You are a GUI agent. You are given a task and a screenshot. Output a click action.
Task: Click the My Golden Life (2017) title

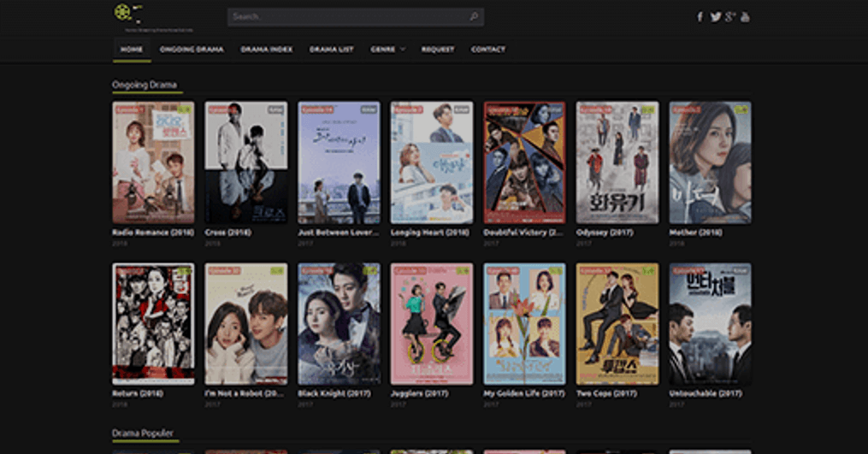click(x=523, y=393)
